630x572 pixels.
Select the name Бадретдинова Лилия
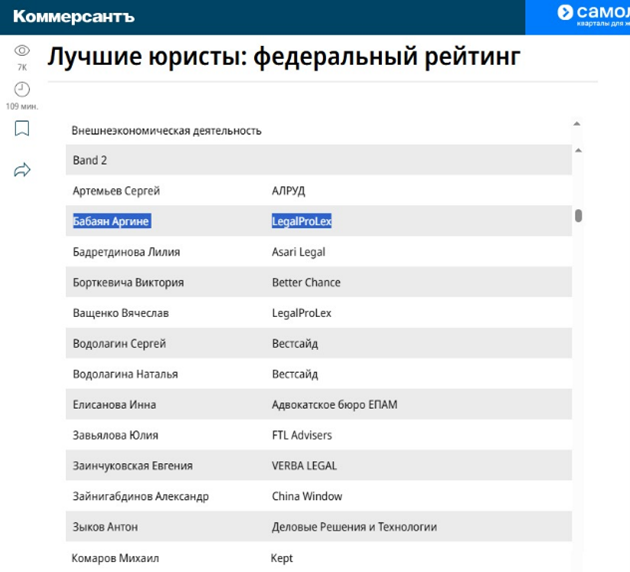pyautogui.click(x=126, y=252)
